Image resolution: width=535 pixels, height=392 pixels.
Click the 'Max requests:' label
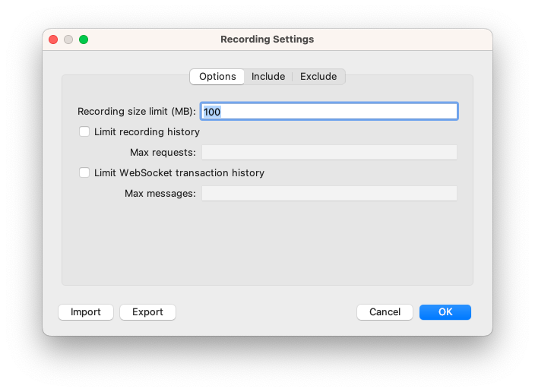(163, 153)
